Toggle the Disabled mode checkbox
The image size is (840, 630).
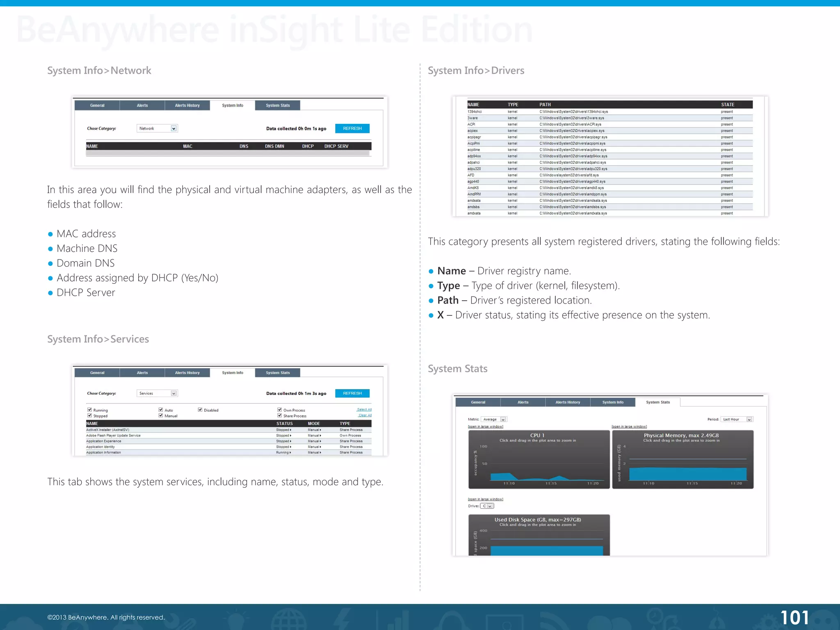click(200, 410)
